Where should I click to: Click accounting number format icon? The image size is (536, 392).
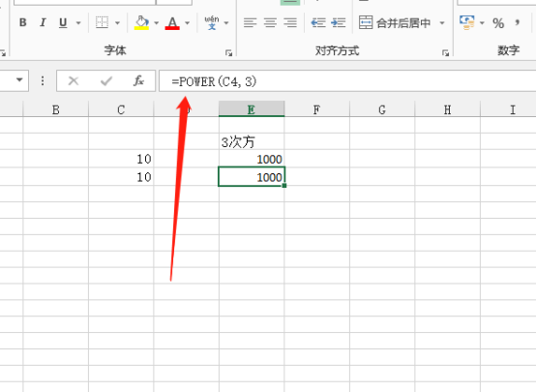coord(467,22)
